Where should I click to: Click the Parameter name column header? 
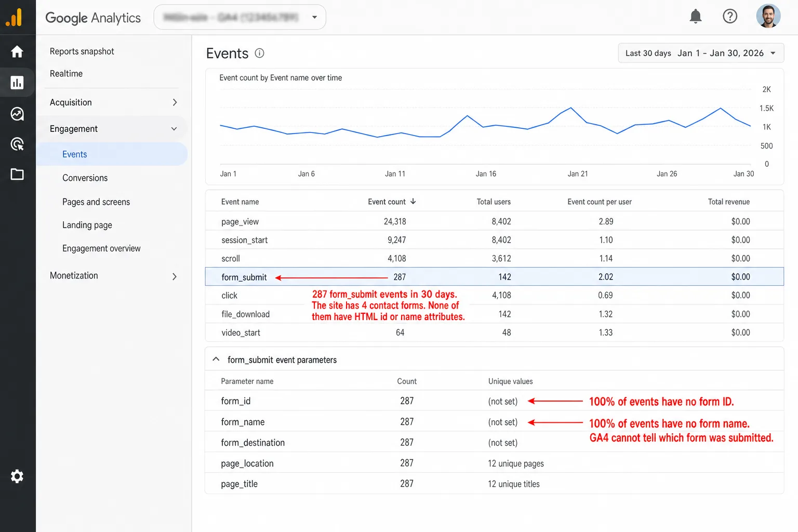click(247, 381)
